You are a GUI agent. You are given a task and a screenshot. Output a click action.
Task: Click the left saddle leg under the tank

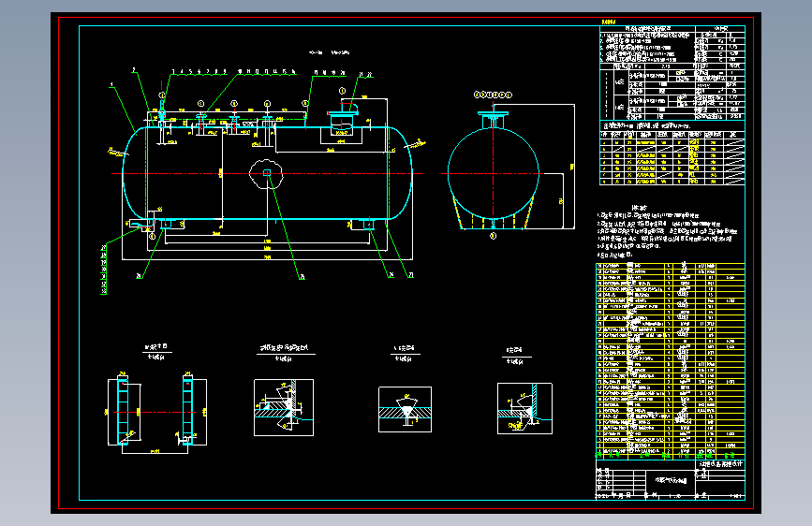[166, 224]
